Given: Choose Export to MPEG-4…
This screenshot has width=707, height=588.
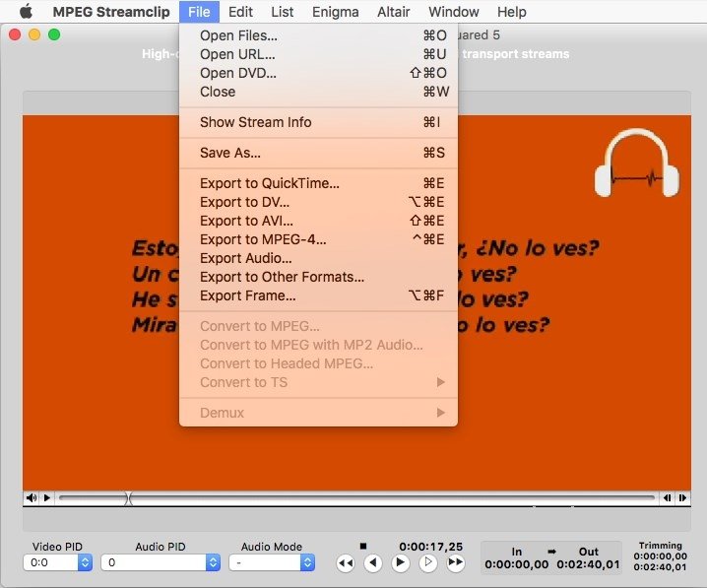Looking at the screenshot, I should tap(318, 239).
